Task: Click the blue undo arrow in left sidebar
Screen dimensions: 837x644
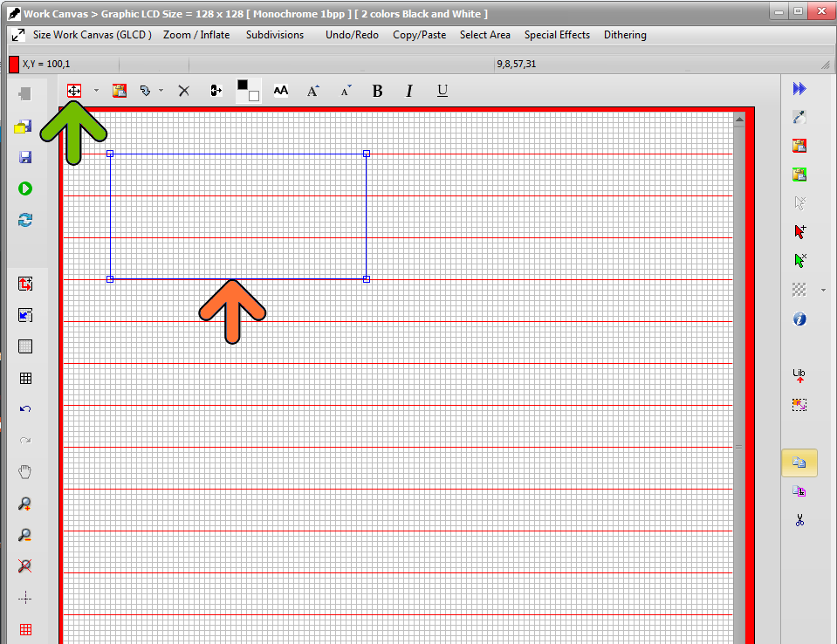Action: [x=25, y=409]
